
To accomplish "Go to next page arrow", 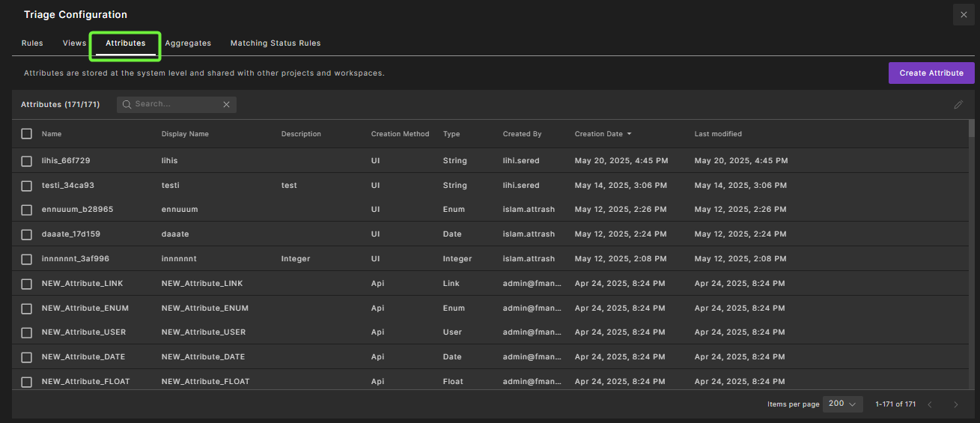I will pyautogui.click(x=955, y=404).
